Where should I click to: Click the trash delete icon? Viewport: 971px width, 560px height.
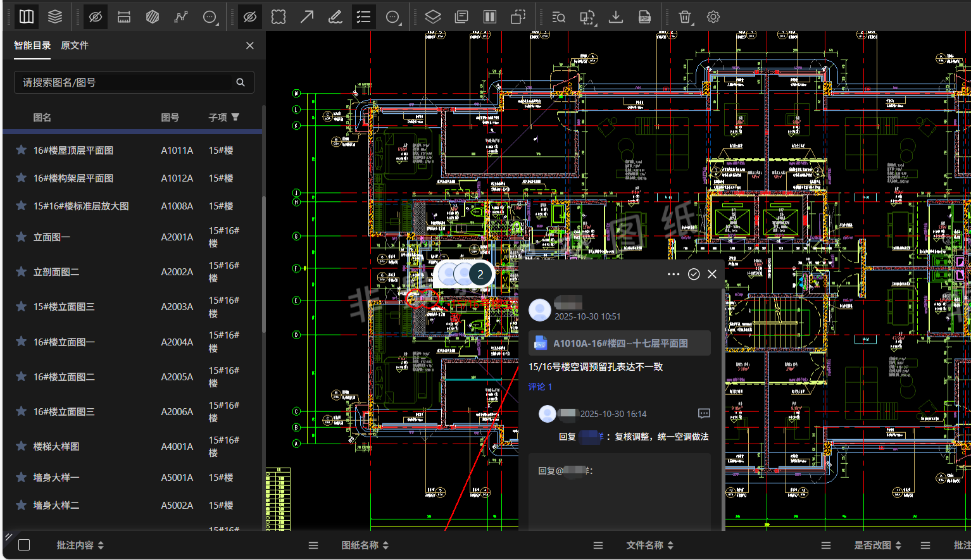point(685,17)
